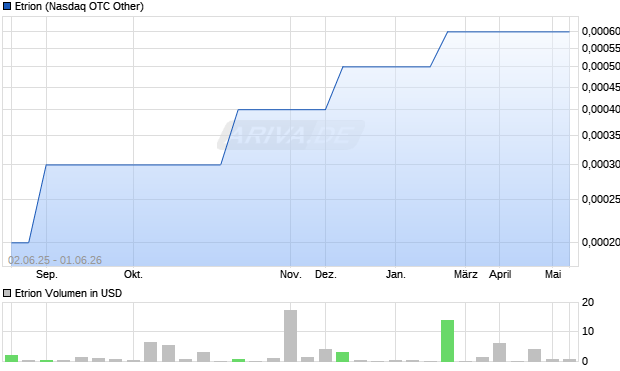Viewport: 620px width, 371px height.
Task: Click the 0,00030 price axis value
Action: (601, 164)
